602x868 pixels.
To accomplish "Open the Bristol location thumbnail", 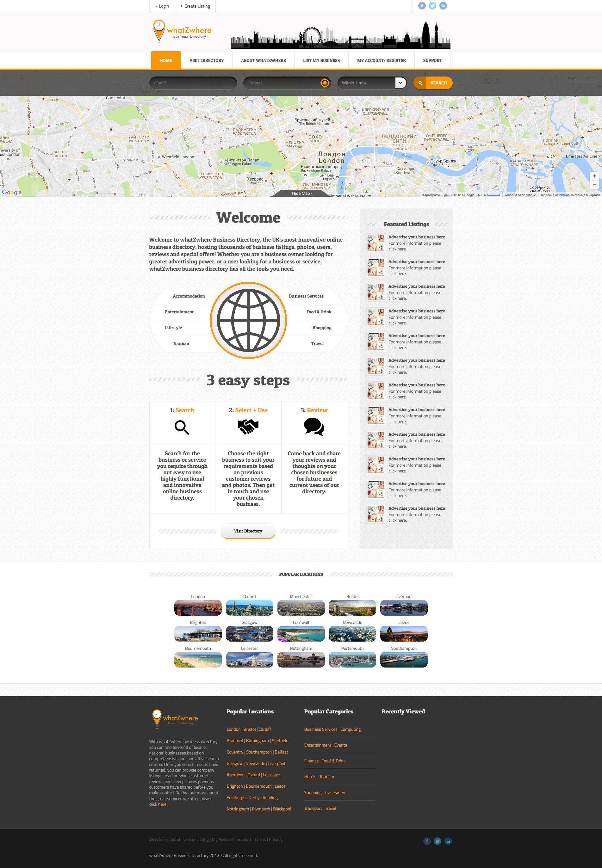I will tap(352, 607).
